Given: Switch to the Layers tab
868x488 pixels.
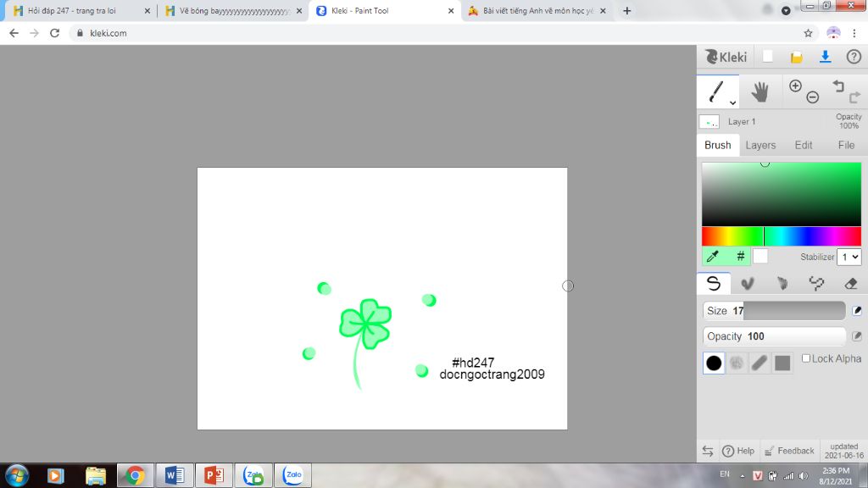Looking at the screenshot, I should [x=760, y=145].
